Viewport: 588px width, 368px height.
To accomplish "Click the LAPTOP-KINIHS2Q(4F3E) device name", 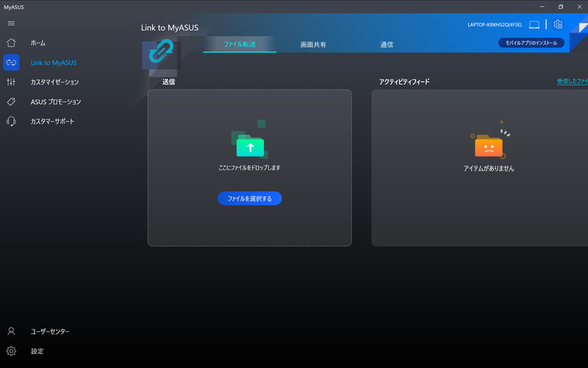I will [x=495, y=25].
